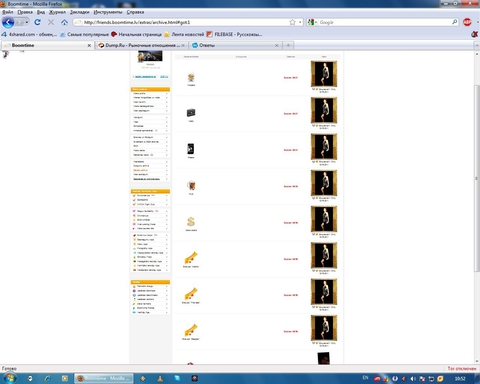Open the Инструменты menu
This screenshot has height=384, width=480.
click(108, 12)
